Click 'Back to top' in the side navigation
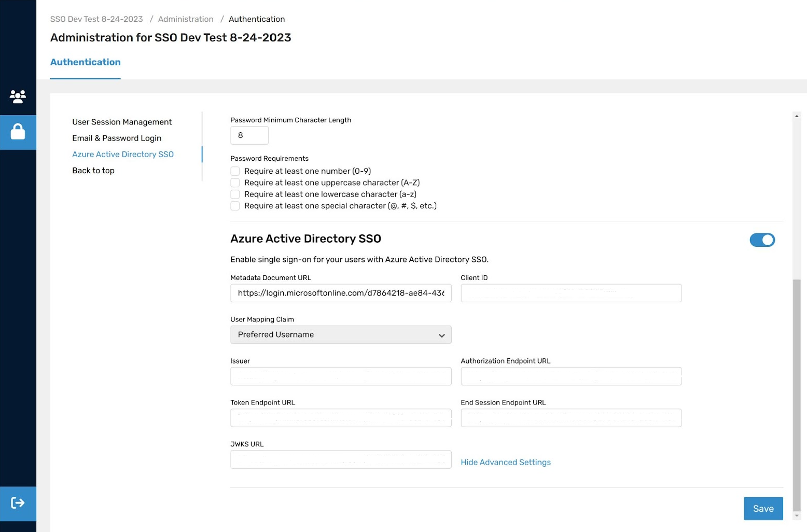 [x=93, y=170]
